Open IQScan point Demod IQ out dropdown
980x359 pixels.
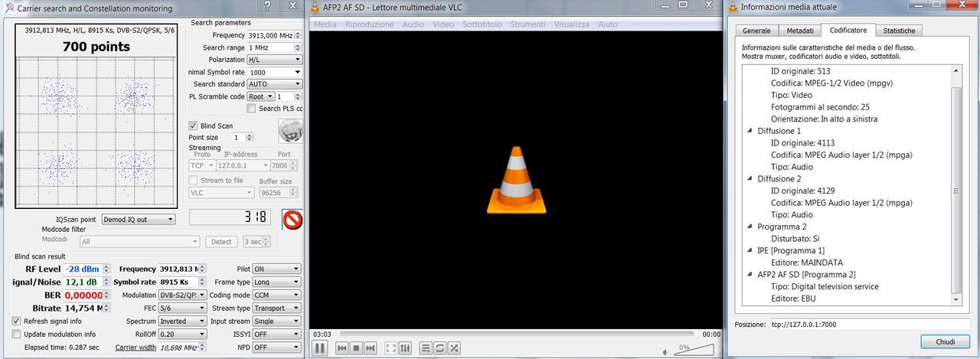138,219
